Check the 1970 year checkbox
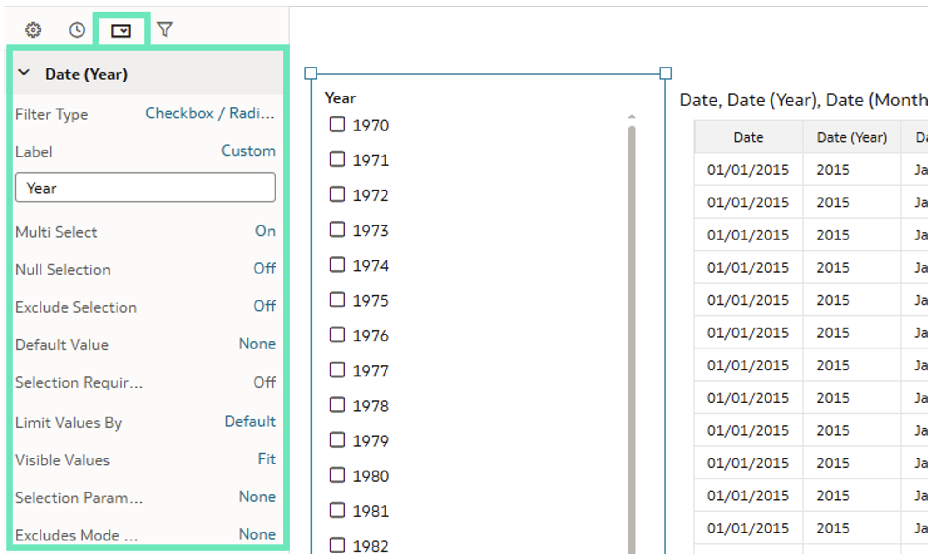The height and width of the screenshot is (560, 938). [x=337, y=124]
